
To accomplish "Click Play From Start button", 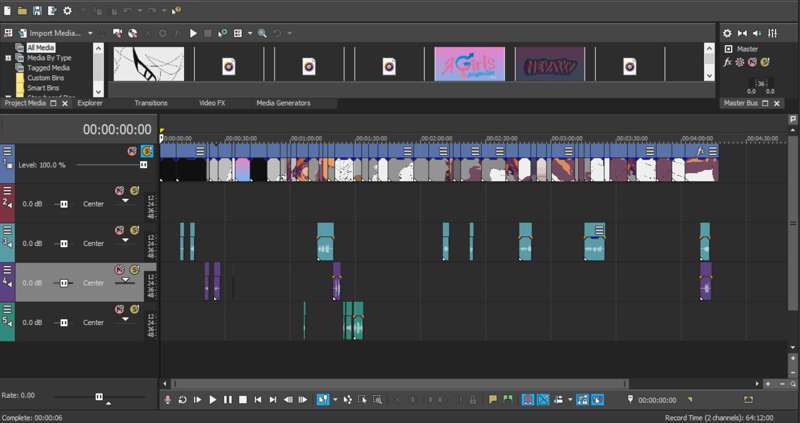I will click(x=197, y=400).
